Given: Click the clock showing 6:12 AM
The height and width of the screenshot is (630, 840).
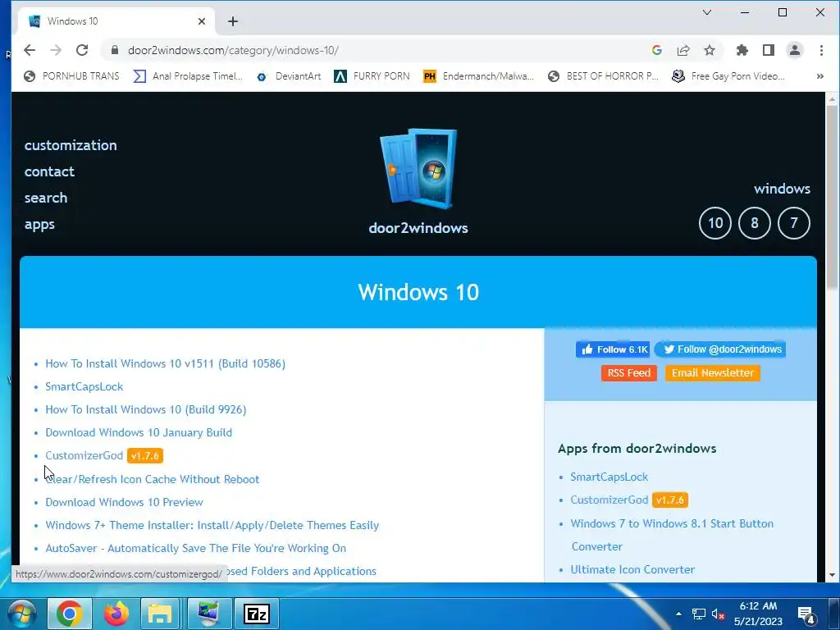Looking at the screenshot, I should pos(758,606).
